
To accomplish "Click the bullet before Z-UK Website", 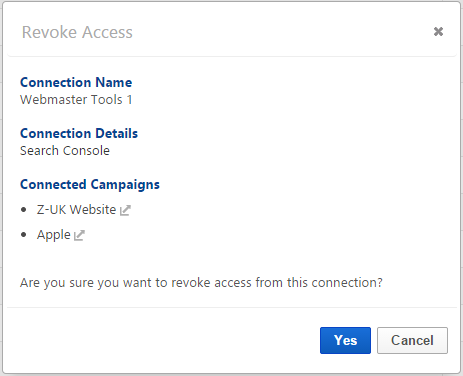I will point(23,210).
